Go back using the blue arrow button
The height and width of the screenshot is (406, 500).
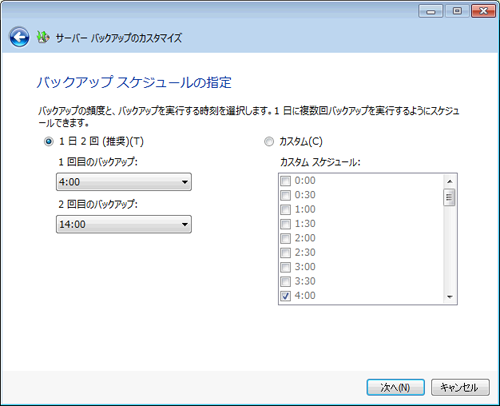[19, 37]
